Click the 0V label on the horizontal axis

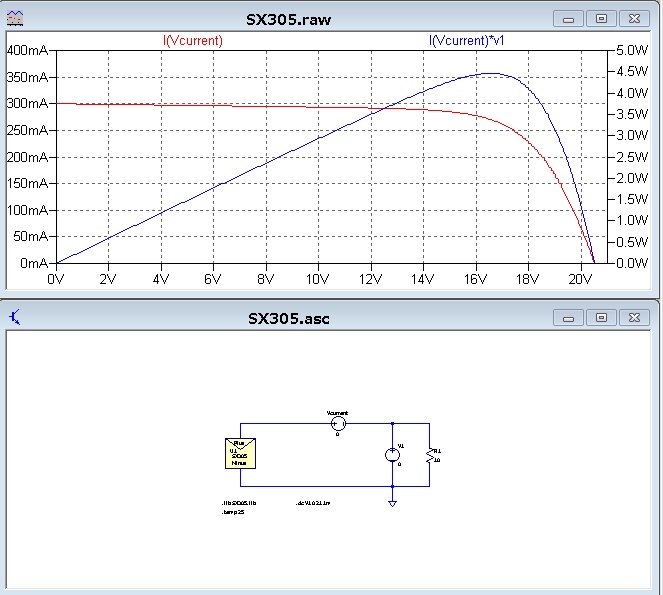pyautogui.click(x=55, y=279)
